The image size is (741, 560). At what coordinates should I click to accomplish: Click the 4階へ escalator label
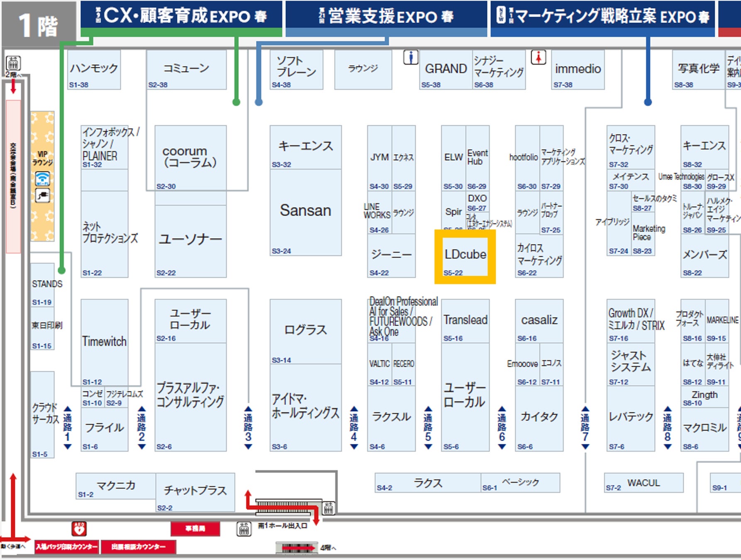pos(328,548)
